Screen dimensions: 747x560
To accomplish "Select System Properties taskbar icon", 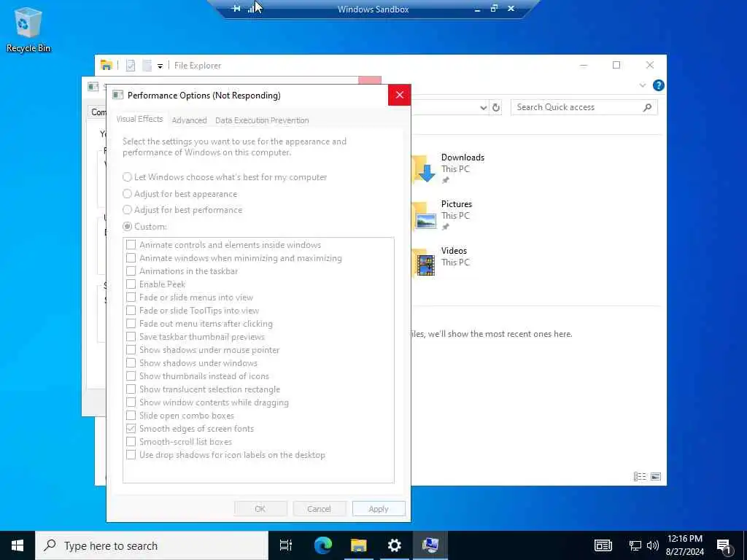I will (x=430, y=545).
